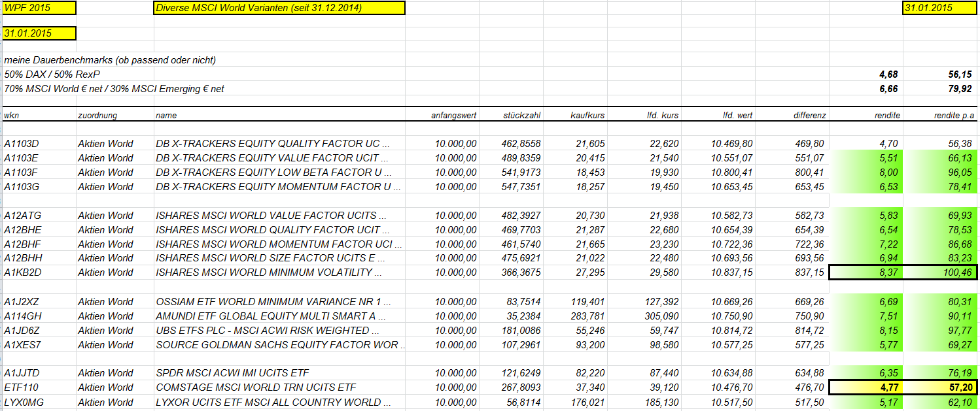The image size is (980, 411).
Task: Click WKN cell A1103F
Action: pyautogui.click(x=22, y=173)
